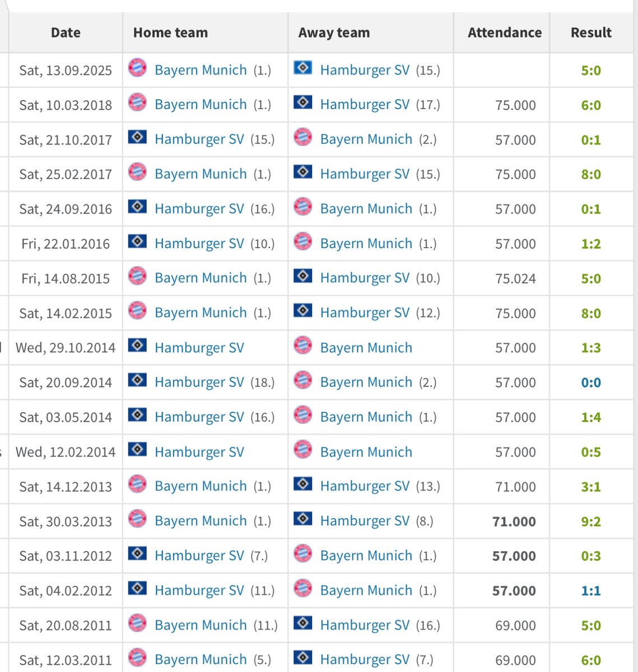
Task: Click Bayern Munich away crest on 04.02.2012
Action: 303,589
